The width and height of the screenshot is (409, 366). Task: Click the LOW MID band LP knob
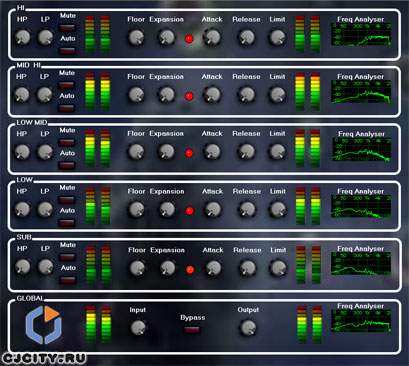[x=45, y=152]
